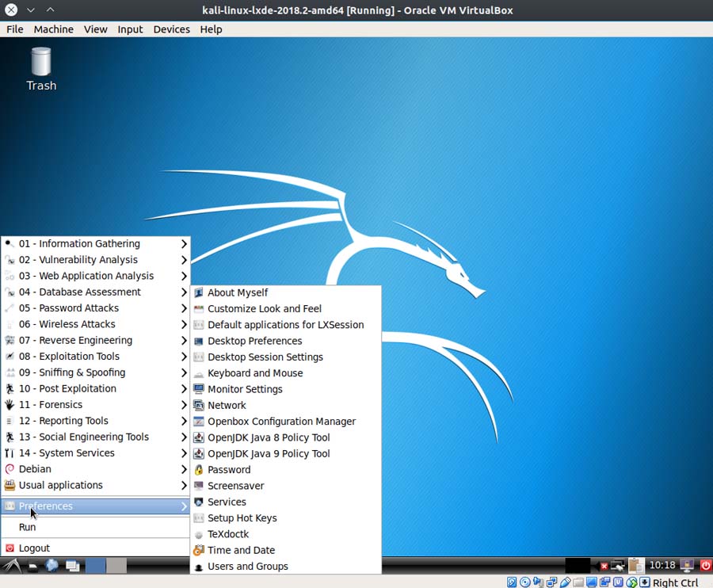Viewport: 713px width, 588px height.
Task: Open the clipboard manager tray icon
Action: pos(635,565)
